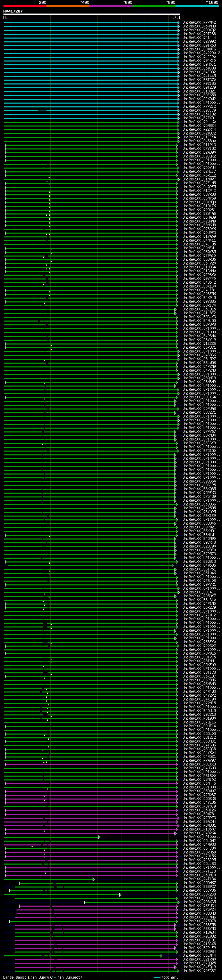Click the cyan alignment bar of UniRef100_A7PN42

(x=92, y=23)
